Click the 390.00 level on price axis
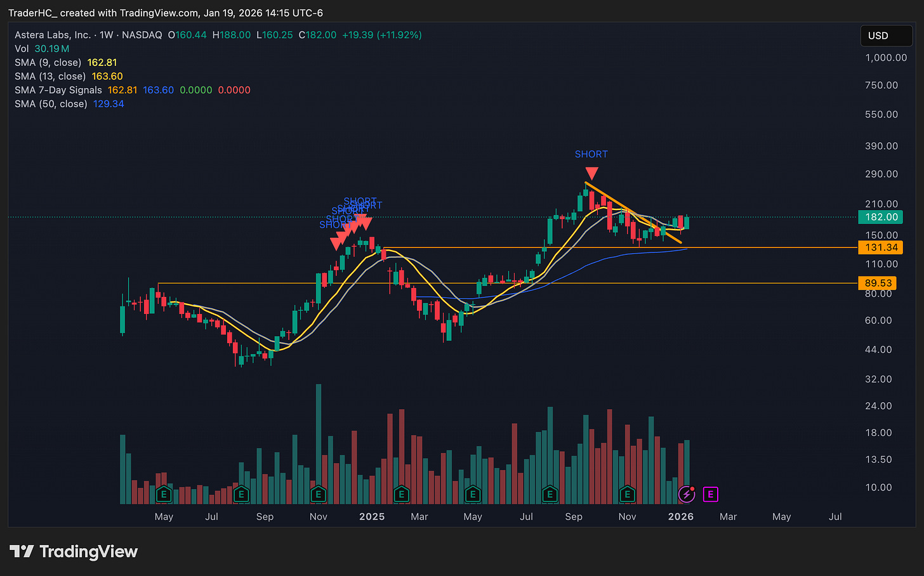The width and height of the screenshot is (924, 576). [881, 146]
